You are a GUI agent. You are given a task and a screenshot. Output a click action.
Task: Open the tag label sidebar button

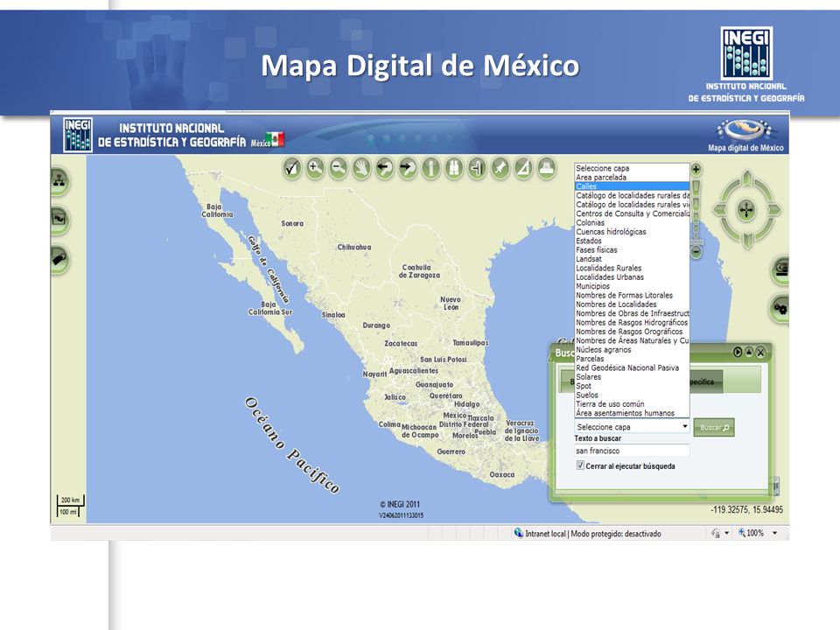coord(59,259)
